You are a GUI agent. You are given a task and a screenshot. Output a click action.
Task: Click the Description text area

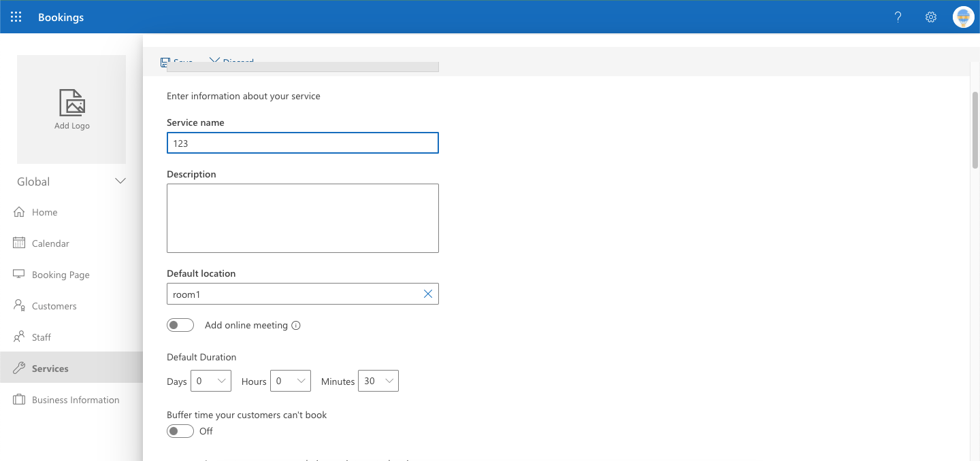303,218
